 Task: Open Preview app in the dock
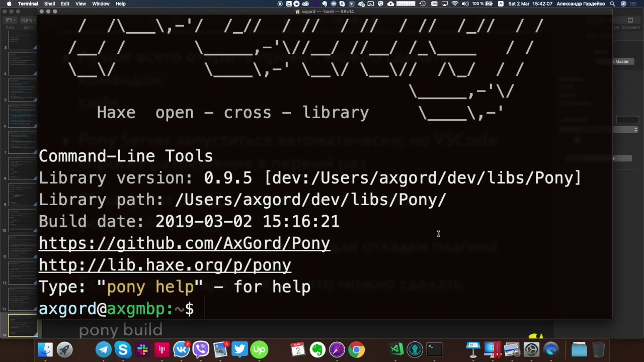click(x=512, y=349)
